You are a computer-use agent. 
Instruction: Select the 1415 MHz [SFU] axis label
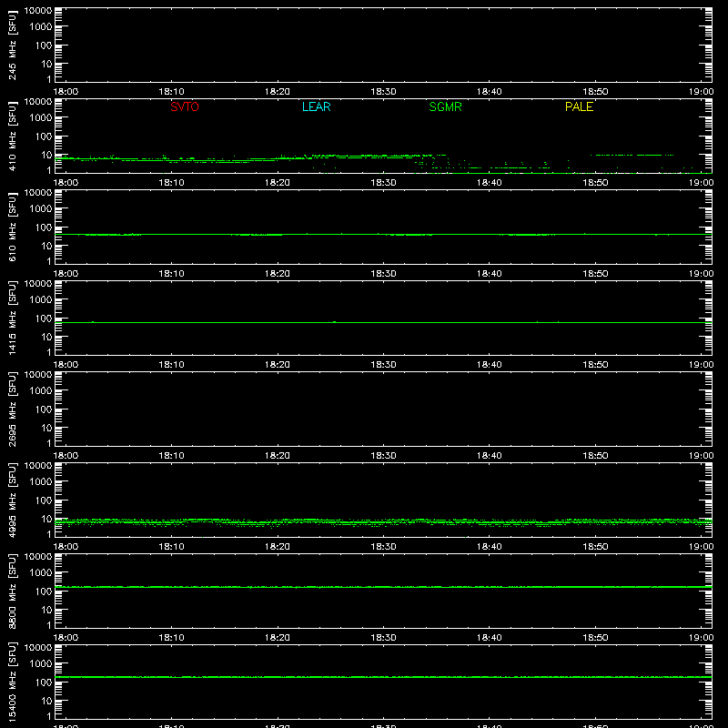click(x=12, y=318)
